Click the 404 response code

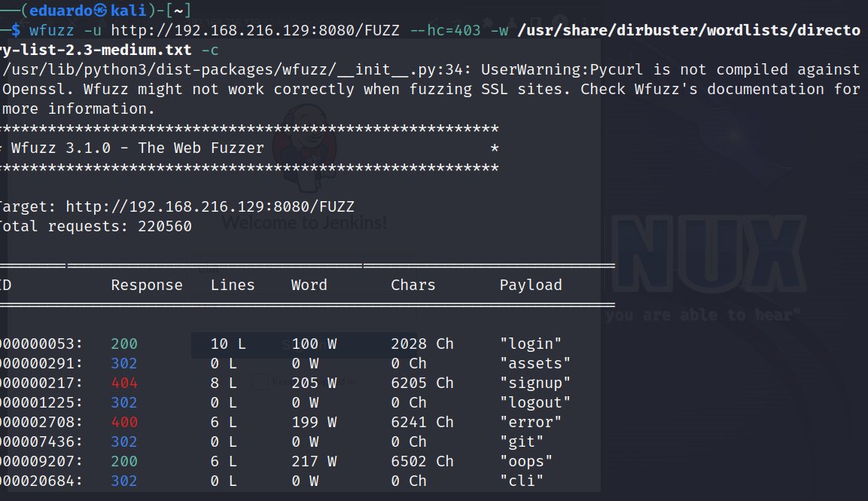pos(124,383)
